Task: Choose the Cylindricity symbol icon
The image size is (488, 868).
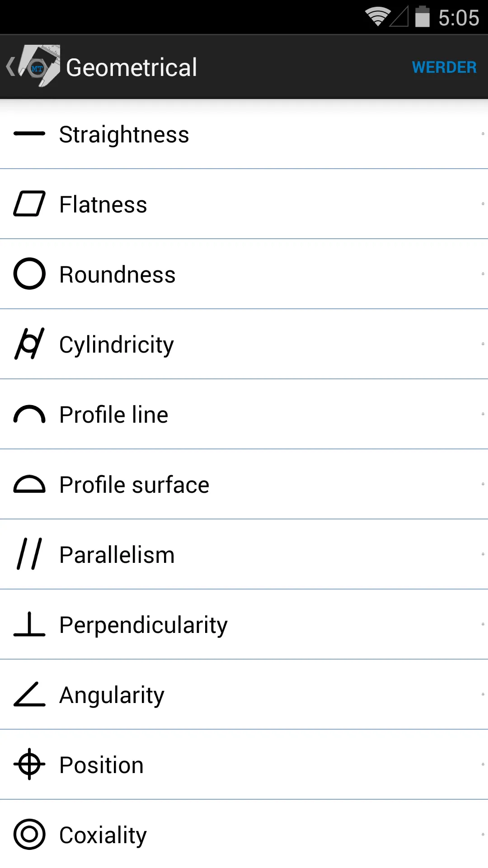Action: (29, 344)
